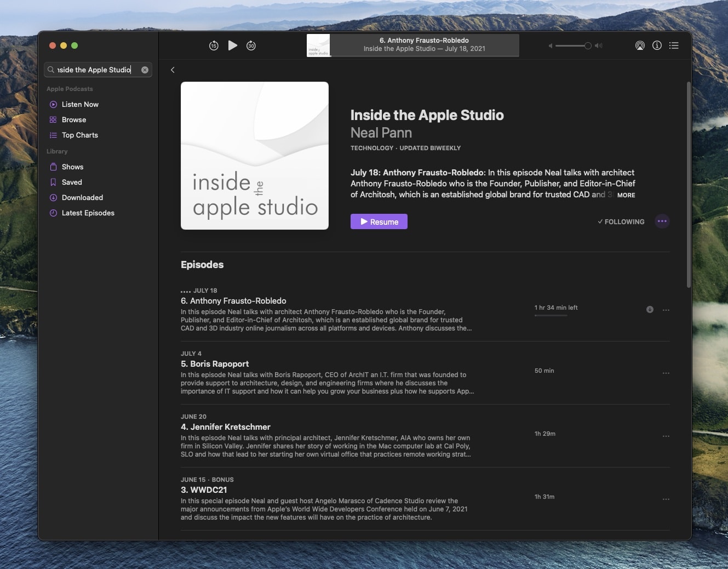Open options for the WWDC21 episode
Screen dimensions: 728x569
[x=666, y=499]
